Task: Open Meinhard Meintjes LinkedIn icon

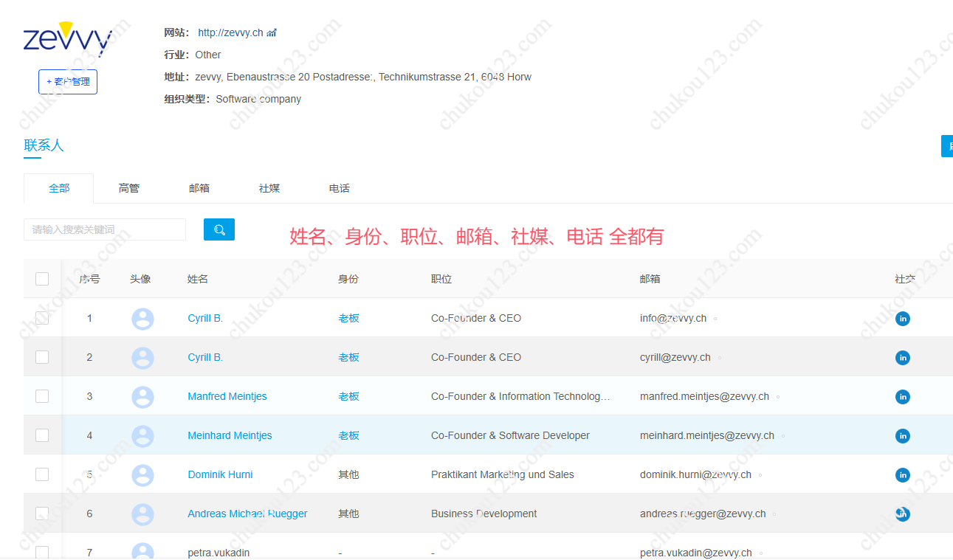Action: tap(902, 436)
